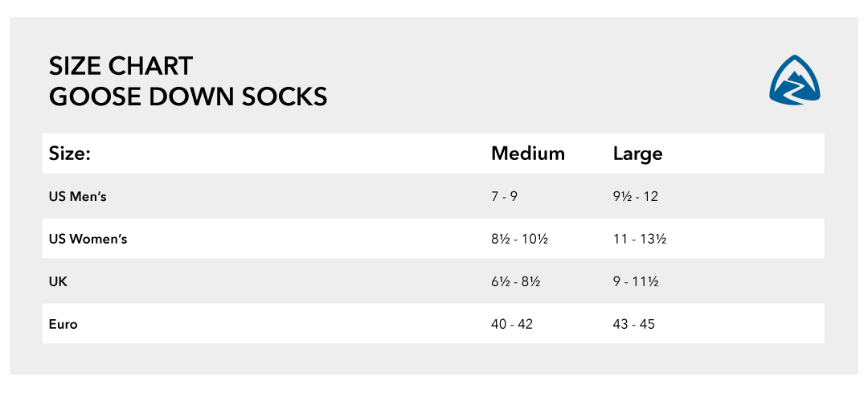The height and width of the screenshot is (402, 868).
Task: Click the US Women's row label
Action: tap(88, 240)
